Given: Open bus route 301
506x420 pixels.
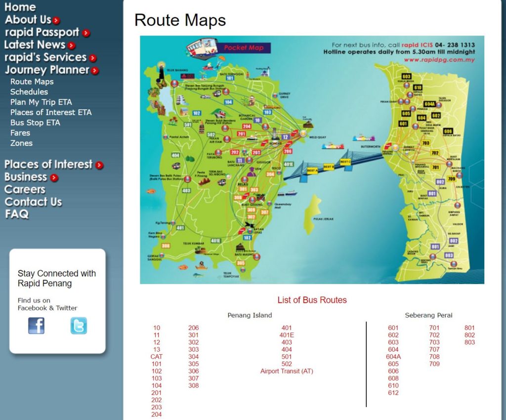Looking at the screenshot, I should [x=194, y=335].
